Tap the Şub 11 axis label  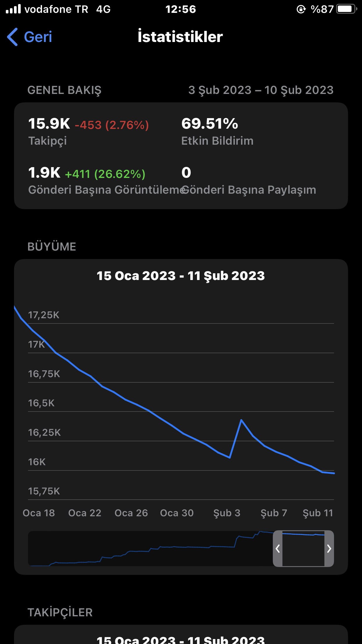coord(318,513)
